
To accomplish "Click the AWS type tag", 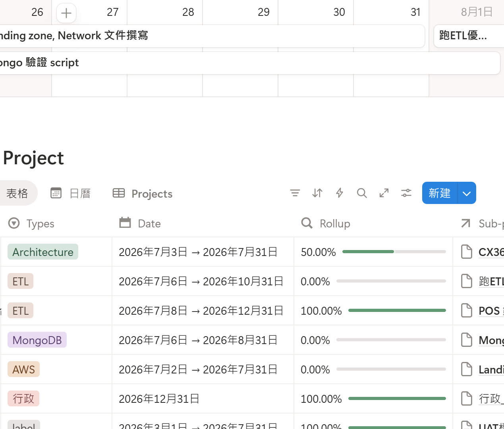I will tap(23, 369).
